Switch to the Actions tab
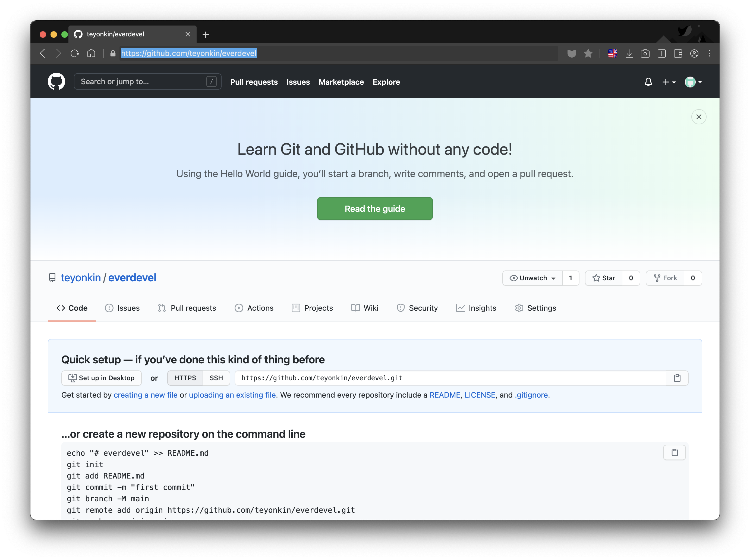 254,308
